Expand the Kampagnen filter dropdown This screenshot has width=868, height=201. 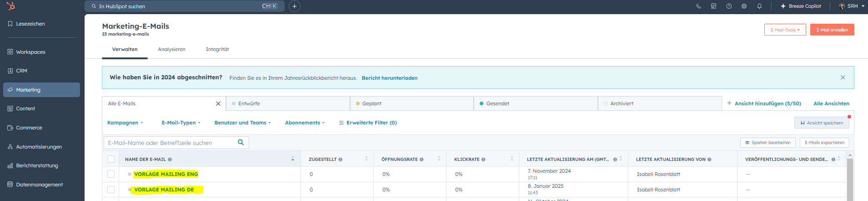[125, 123]
